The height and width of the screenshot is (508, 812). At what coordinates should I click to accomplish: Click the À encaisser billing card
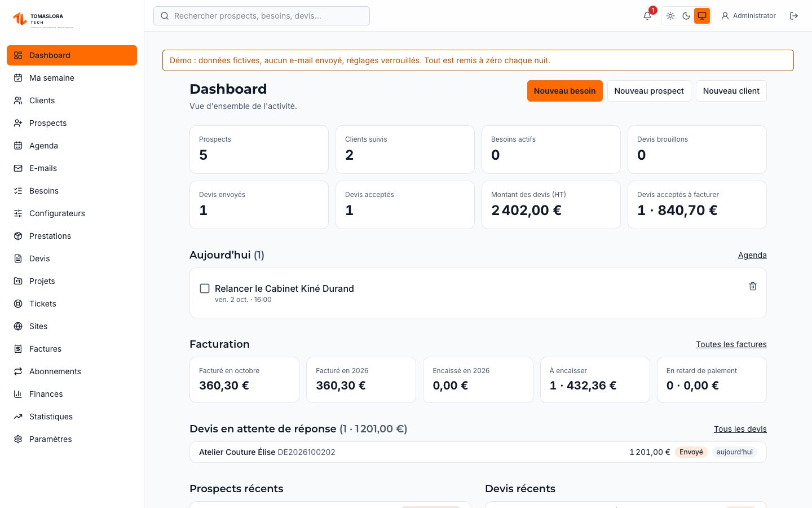(x=595, y=380)
